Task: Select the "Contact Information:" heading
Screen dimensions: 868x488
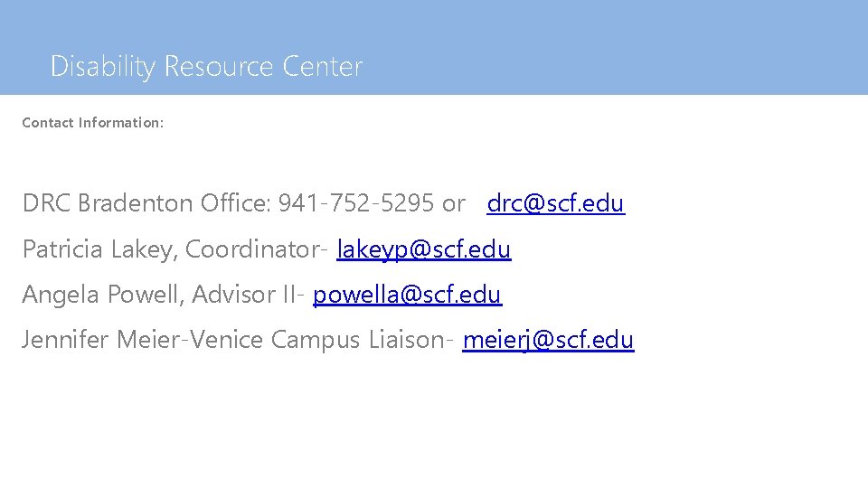Action: (x=93, y=122)
